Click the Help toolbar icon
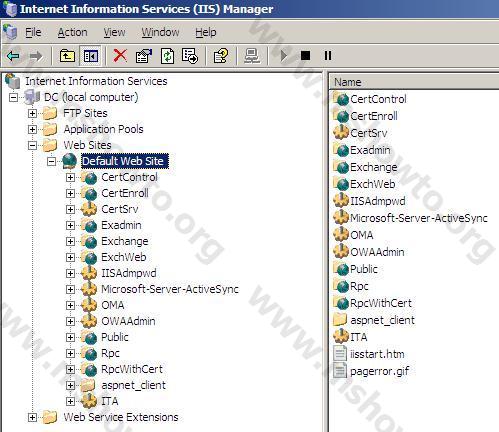Image resolution: width=499 pixels, height=432 pixels. 221,56
